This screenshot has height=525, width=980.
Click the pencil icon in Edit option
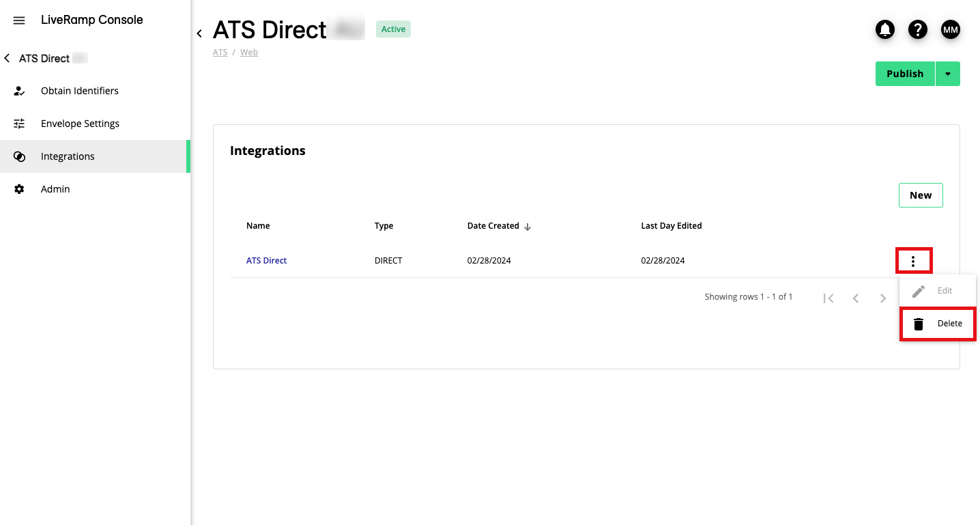[919, 291]
